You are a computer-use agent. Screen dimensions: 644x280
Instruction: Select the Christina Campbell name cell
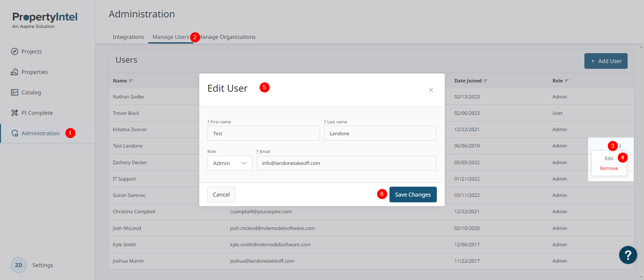click(x=134, y=212)
